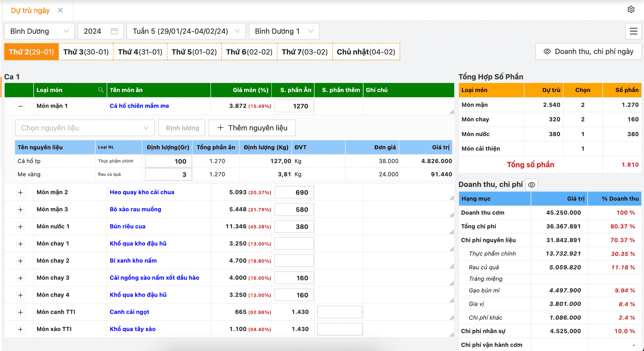This screenshot has width=644, height=351.
Task: Open the hamburger menu icon
Action: pyautogui.click(x=633, y=31)
